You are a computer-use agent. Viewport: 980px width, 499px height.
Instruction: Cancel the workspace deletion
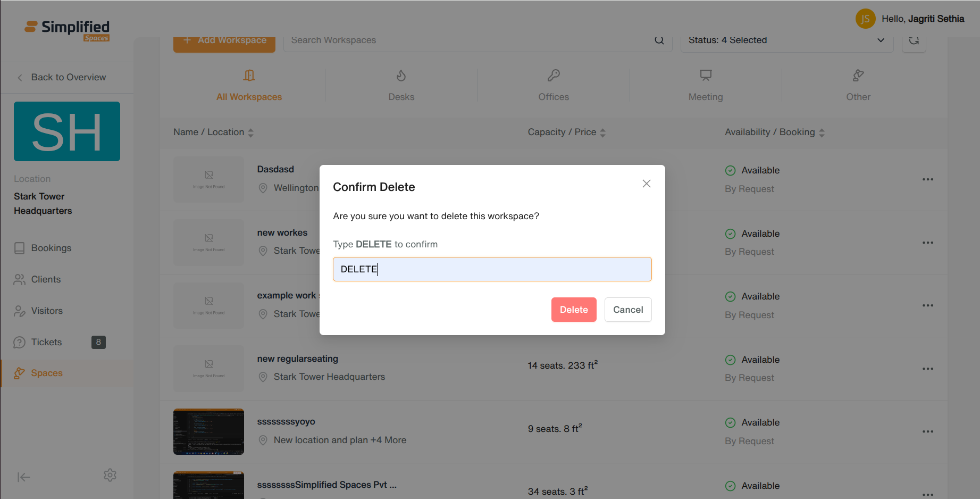[x=628, y=310]
